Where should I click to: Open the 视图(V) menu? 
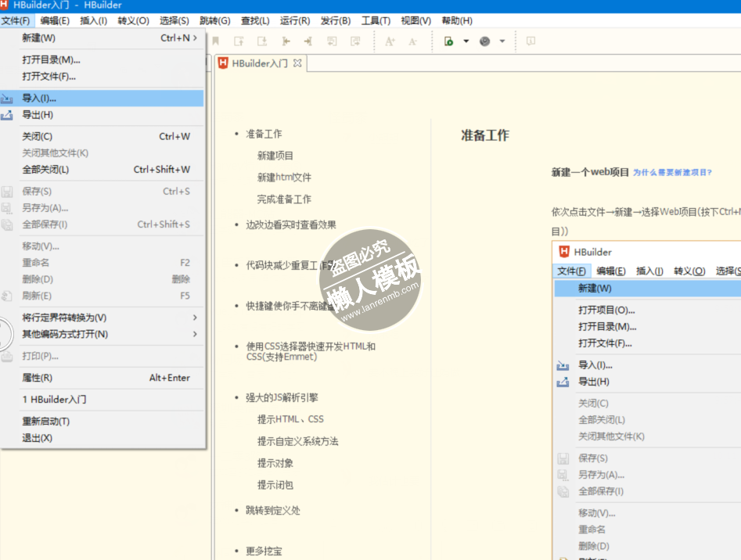pos(415,21)
